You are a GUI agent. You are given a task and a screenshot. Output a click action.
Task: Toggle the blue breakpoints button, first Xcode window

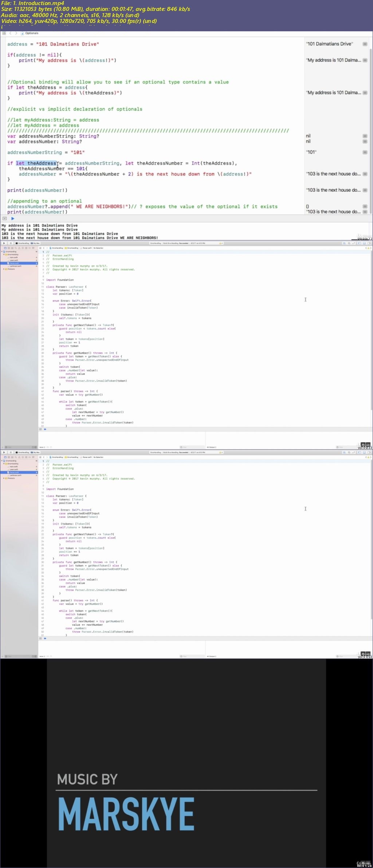(x=45, y=429)
